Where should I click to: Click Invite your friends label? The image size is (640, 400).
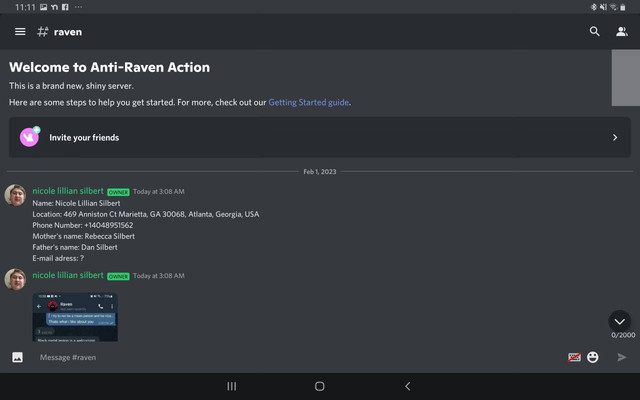point(84,138)
